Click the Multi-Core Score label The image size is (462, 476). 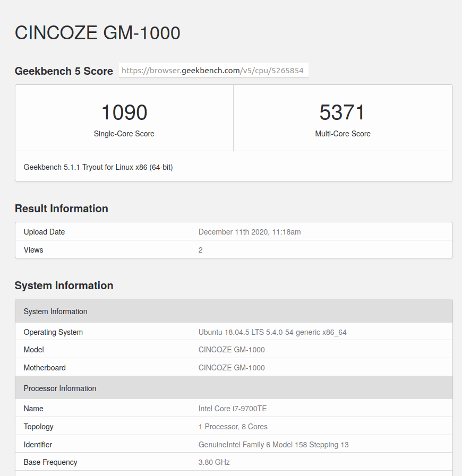(343, 134)
